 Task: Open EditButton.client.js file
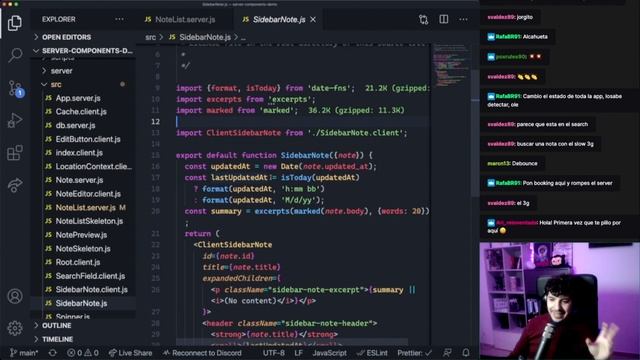(x=88, y=139)
